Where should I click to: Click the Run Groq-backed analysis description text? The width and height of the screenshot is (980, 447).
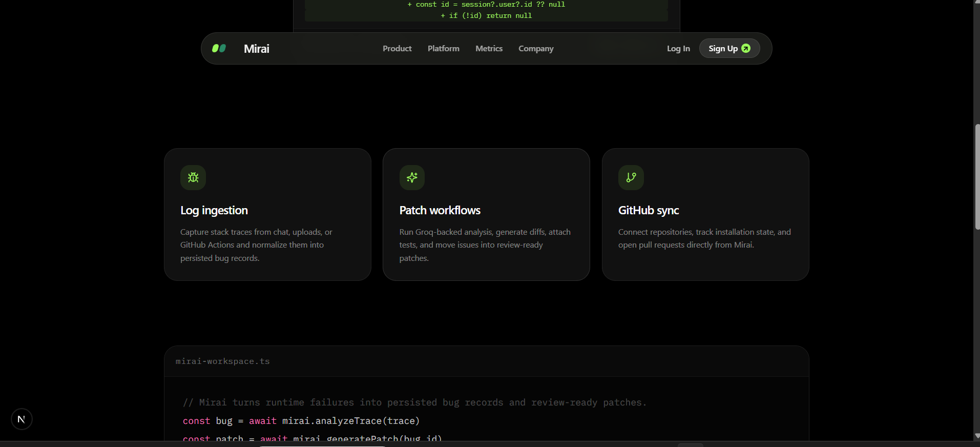(x=485, y=245)
